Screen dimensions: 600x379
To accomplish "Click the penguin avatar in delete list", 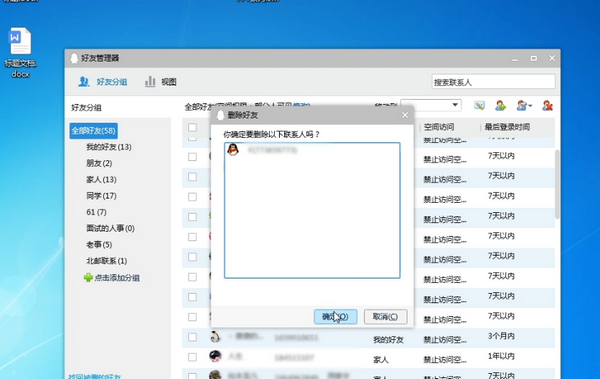I will pos(233,150).
